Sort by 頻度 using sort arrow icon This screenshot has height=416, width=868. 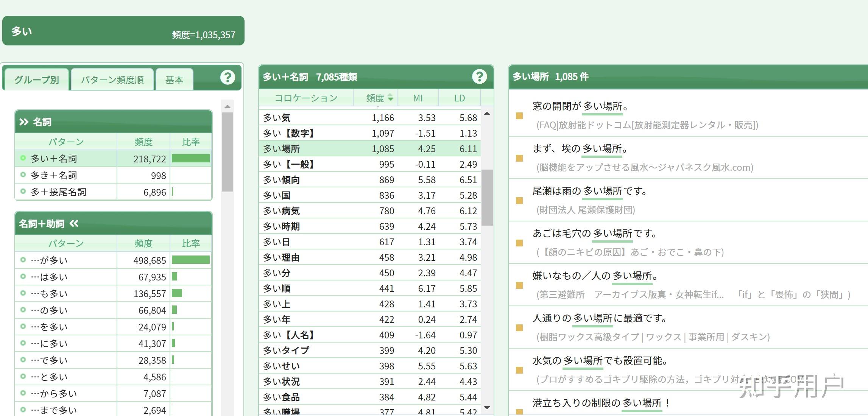[x=390, y=98]
